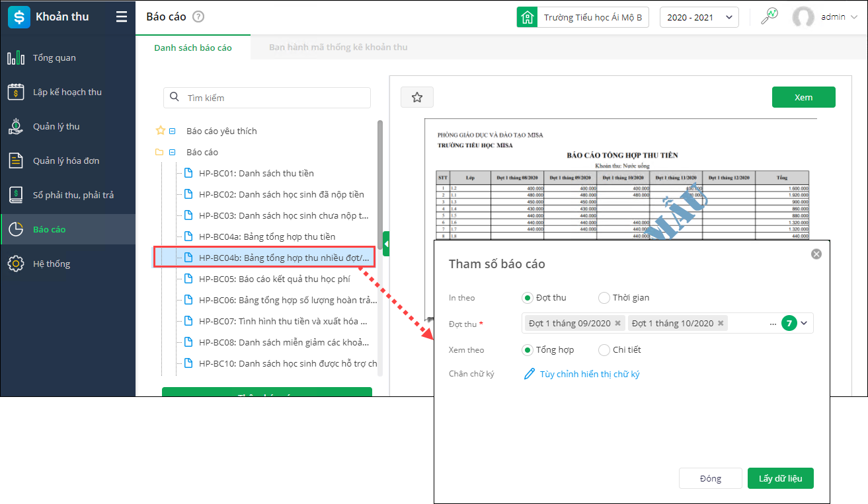Switch to Ban hành mã thống kê tab
Image resolution: width=868 pixels, height=504 pixels.
click(x=338, y=48)
